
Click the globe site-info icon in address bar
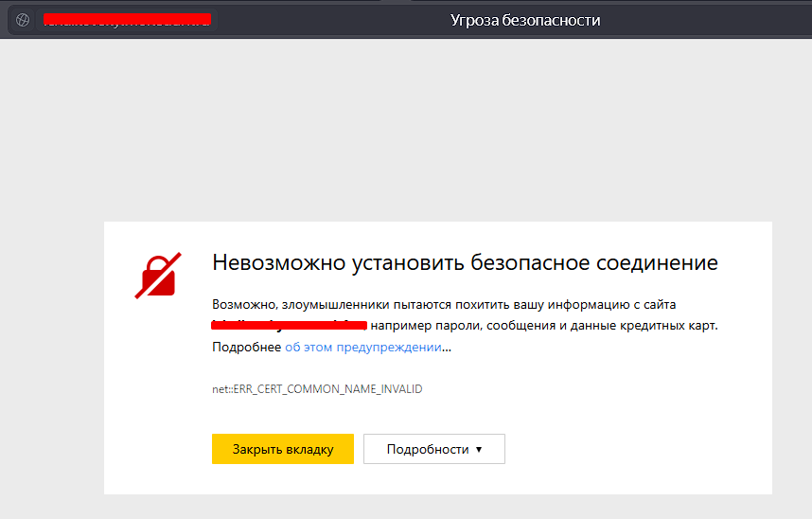[x=23, y=20]
